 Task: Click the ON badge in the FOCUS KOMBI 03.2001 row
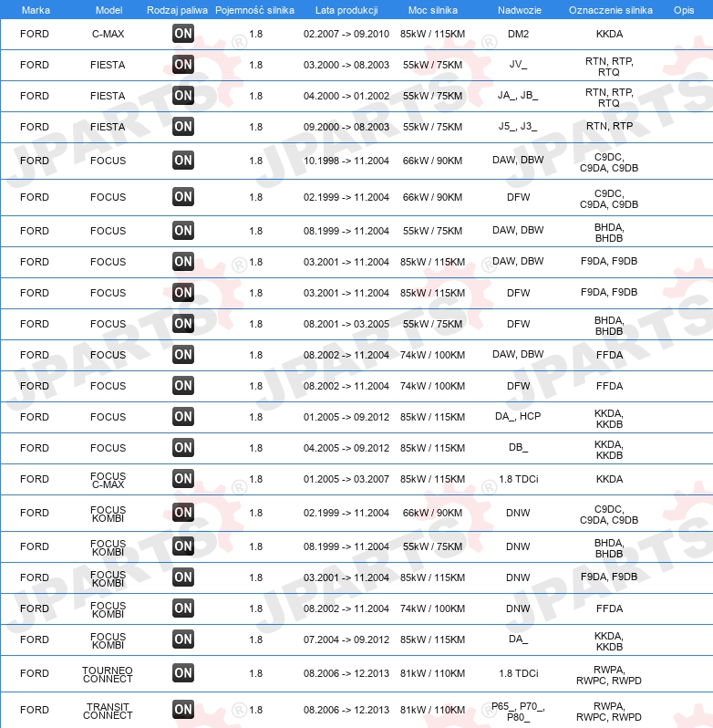click(x=182, y=577)
